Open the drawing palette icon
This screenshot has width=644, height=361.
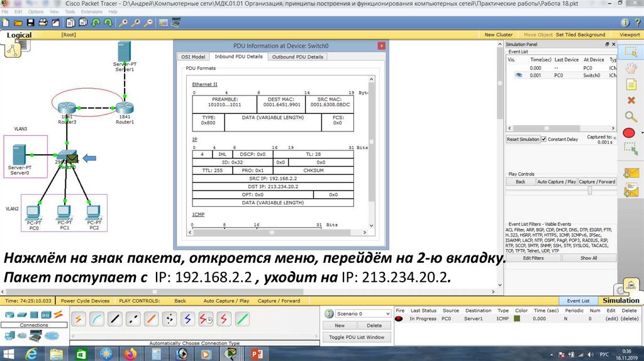coord(164,23)
